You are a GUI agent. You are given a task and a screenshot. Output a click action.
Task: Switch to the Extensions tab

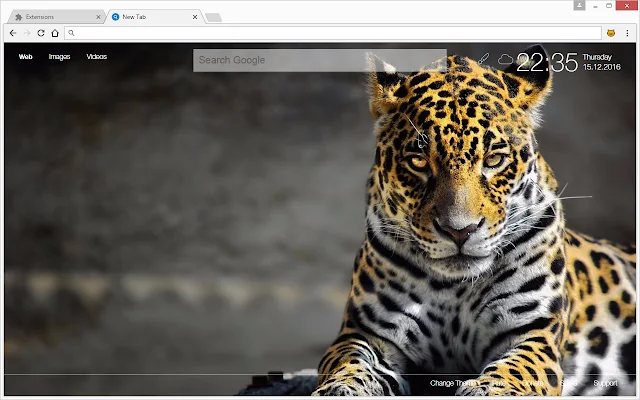click(55, 17)
